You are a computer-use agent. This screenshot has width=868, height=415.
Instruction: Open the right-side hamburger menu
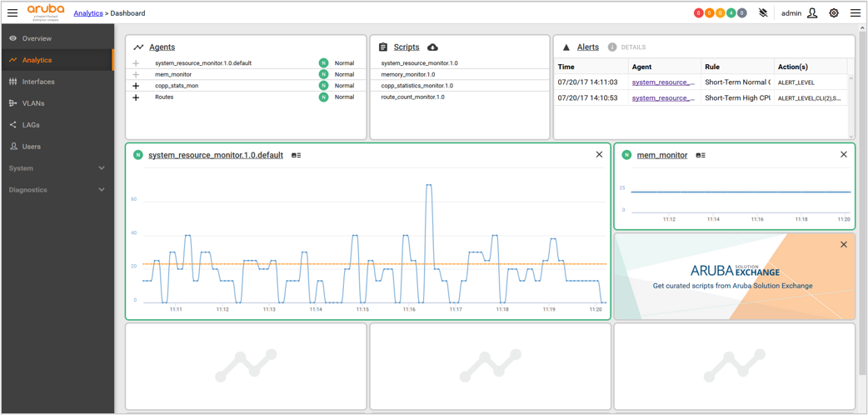tap(856, 12)
